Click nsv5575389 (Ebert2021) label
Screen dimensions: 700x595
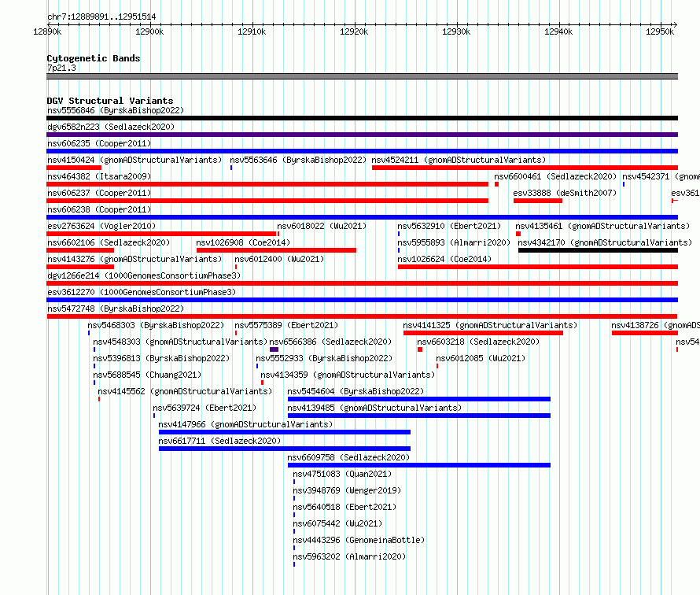286,325
